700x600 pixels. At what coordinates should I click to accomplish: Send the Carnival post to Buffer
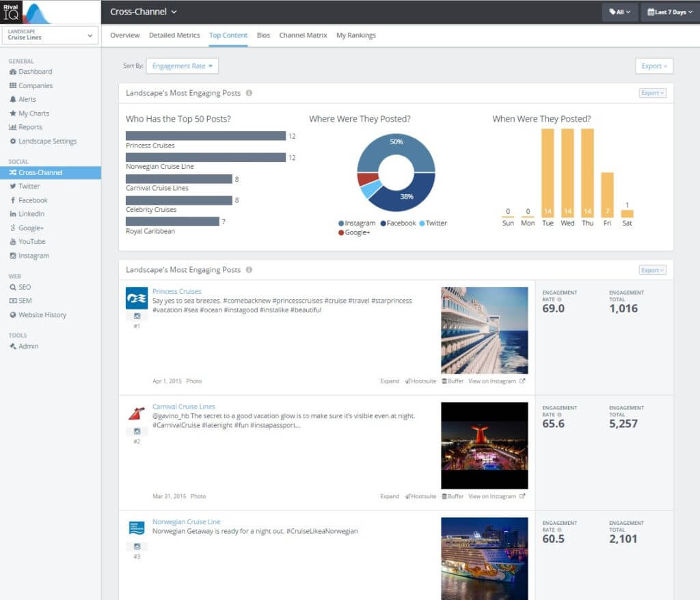[453, 496]
